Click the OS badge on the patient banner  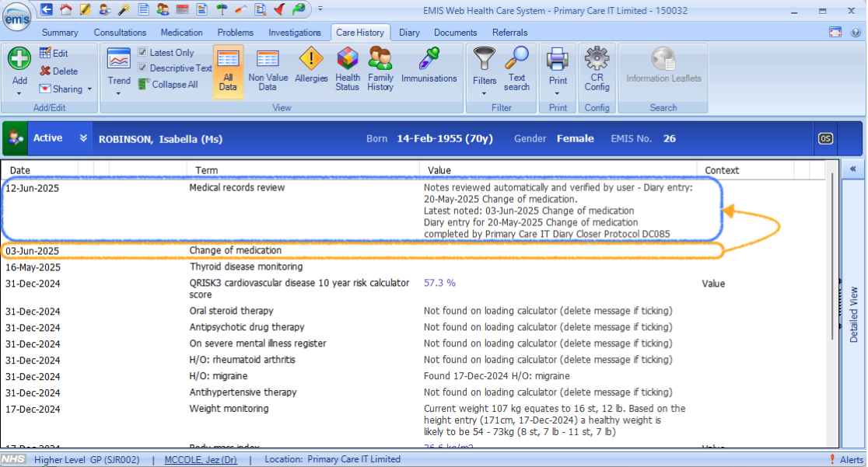coord(825,139)
